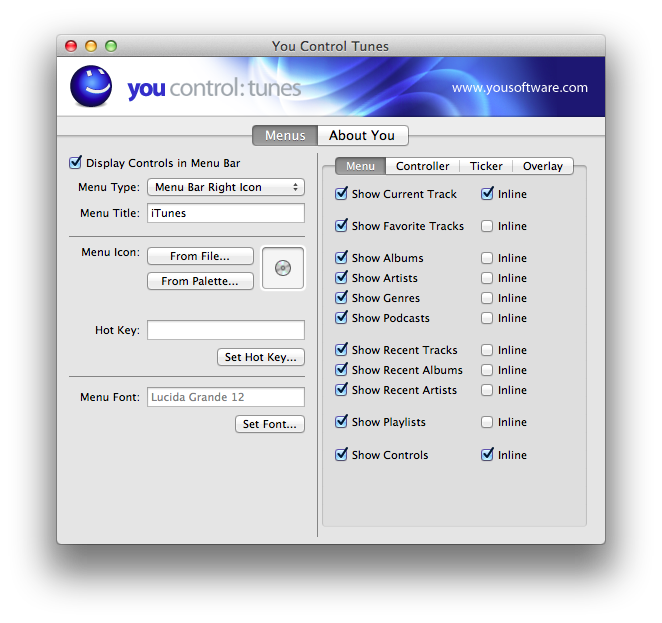This screenshot has height=623, width=662.
Task: Enable Inline for Show Genres
Action: [487, 298]
